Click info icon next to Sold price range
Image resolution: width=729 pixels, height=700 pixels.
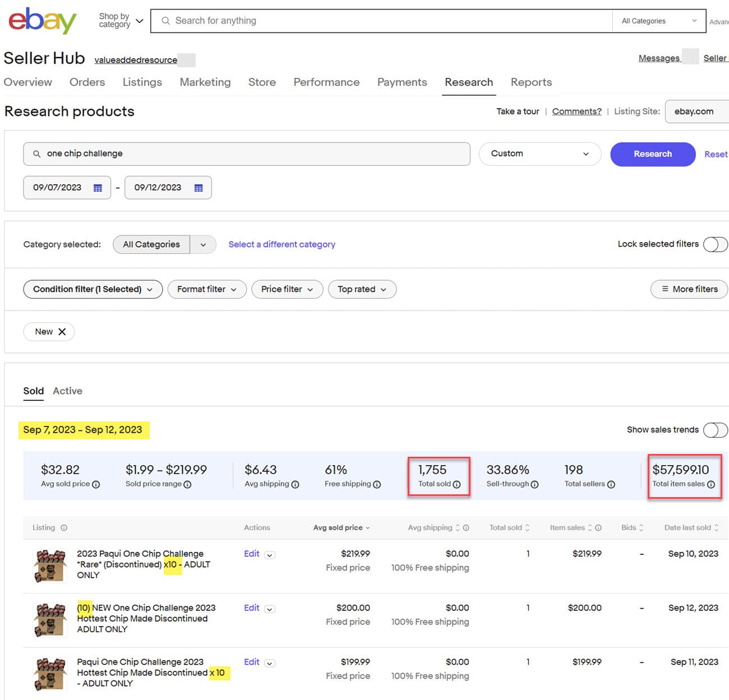click(187, 484)
